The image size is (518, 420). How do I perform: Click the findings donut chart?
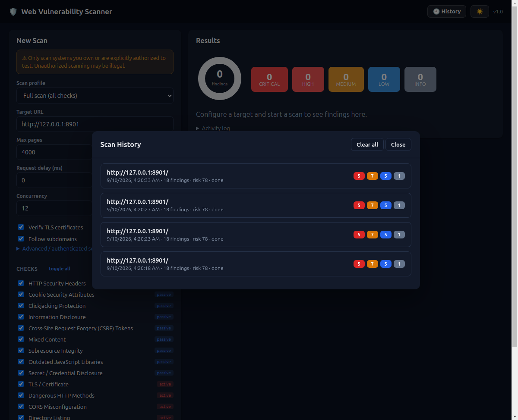[220, 78]
